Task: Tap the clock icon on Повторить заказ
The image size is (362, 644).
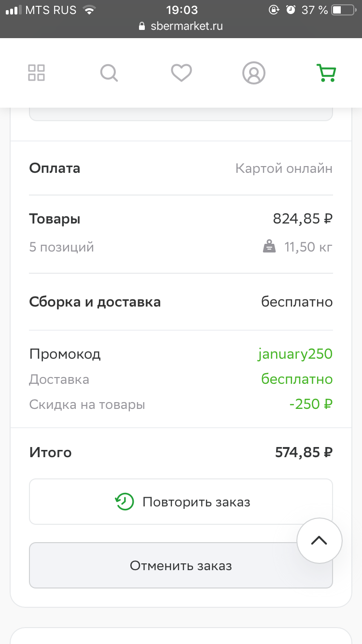Action: pos(124,502)
